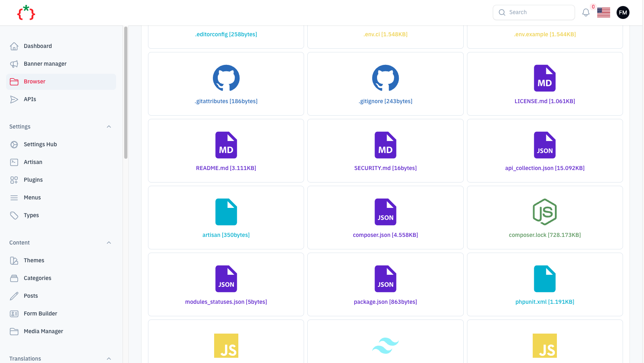Click package.json JSON icon

386,279
